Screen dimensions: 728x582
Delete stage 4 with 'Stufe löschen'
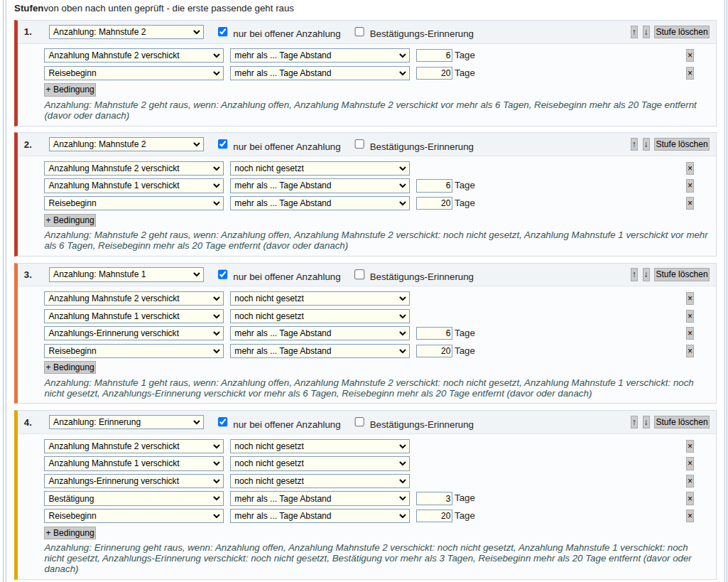click(682, 422)
